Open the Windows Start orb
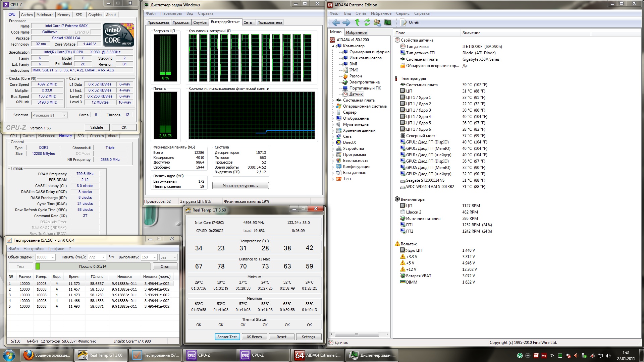This screenshot has width=644, height=362. [9, 355]
